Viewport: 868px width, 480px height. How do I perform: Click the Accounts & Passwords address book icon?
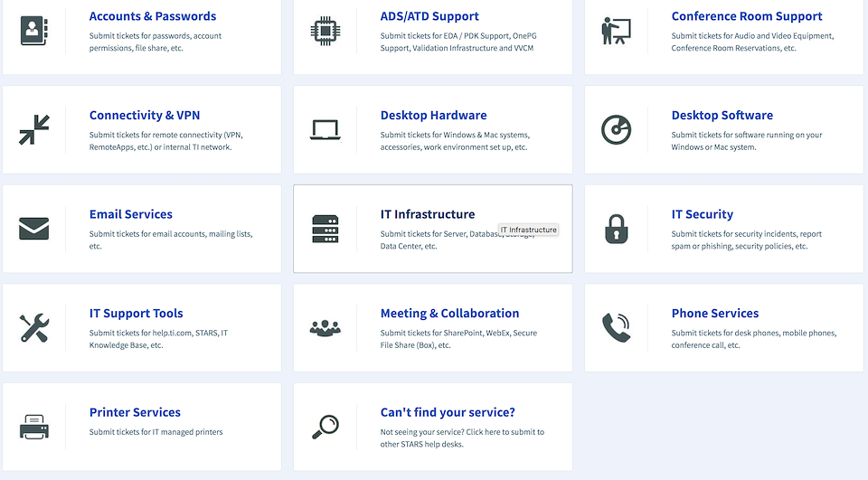pyautogui.click(x=34, y=31)
